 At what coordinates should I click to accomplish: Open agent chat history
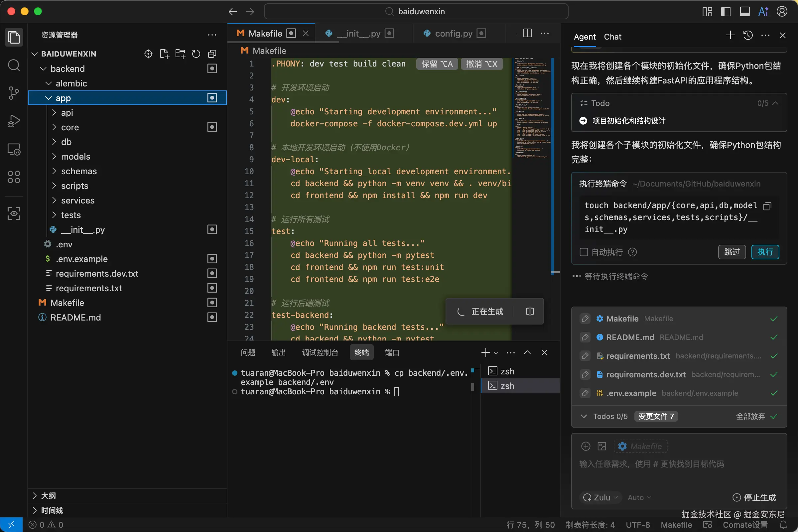(748, 35)
